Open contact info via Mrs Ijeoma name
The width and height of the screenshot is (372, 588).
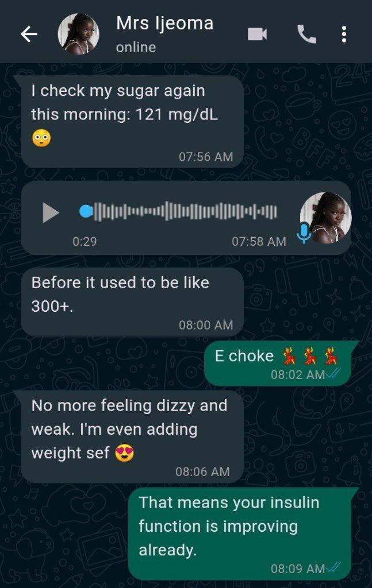tap(165, 23)
